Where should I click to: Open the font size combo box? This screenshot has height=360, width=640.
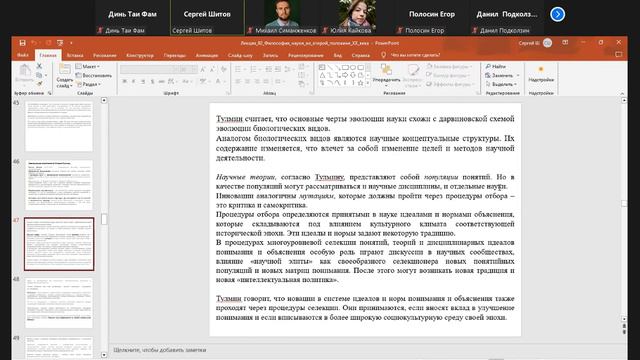click(x=188, y=69)
